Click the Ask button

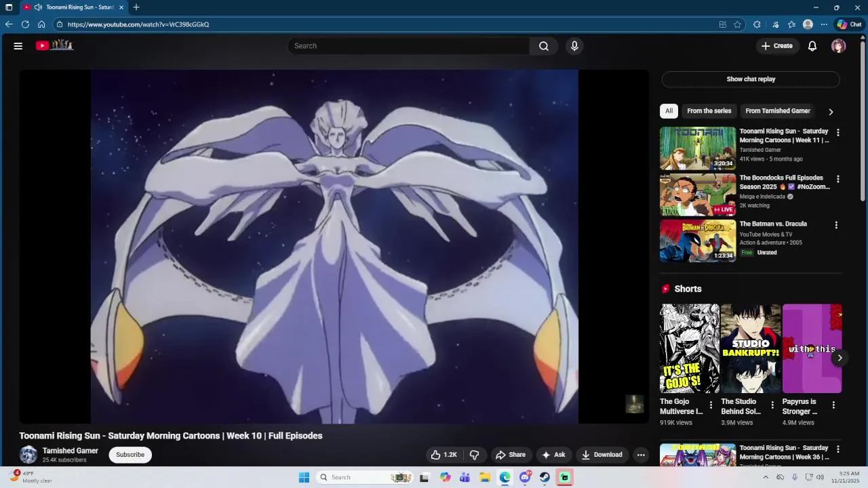click(553, 455)
